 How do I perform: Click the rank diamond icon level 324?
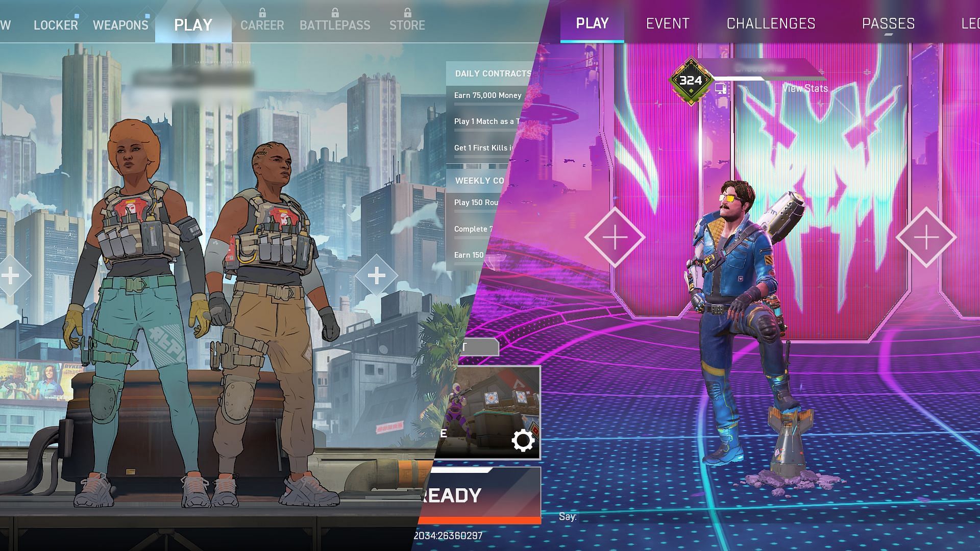coord(691,80)
